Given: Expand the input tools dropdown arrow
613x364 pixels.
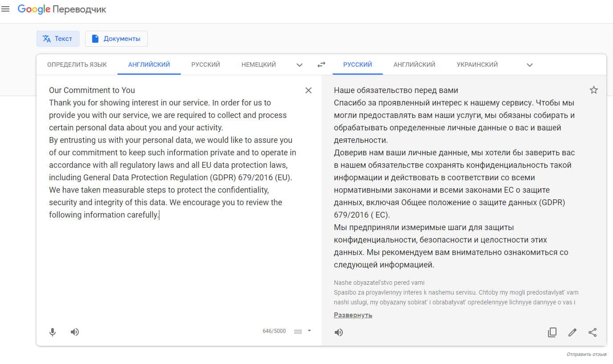Looking at the screenshot, I should [309, 331].
